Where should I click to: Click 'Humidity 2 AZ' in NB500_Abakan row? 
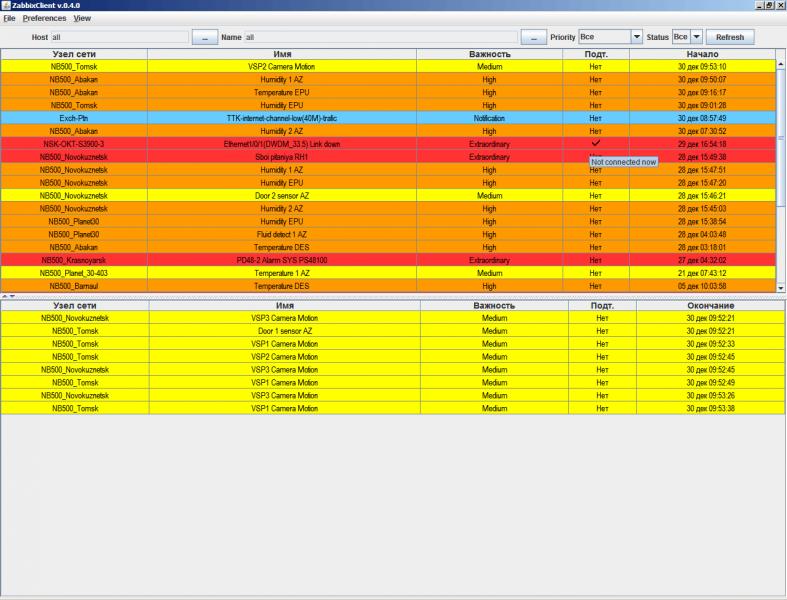(282, 131)
